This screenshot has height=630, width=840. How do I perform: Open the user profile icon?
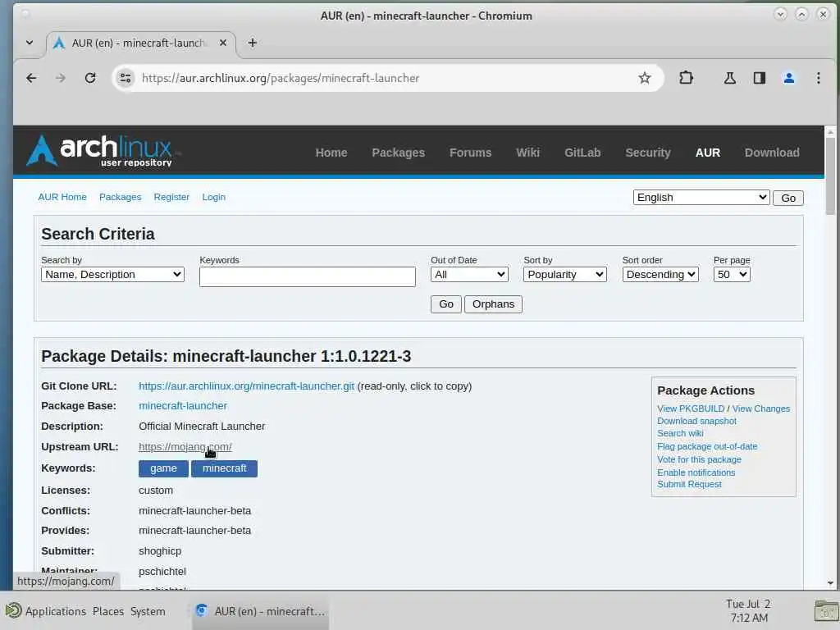(x=788, y=78)
